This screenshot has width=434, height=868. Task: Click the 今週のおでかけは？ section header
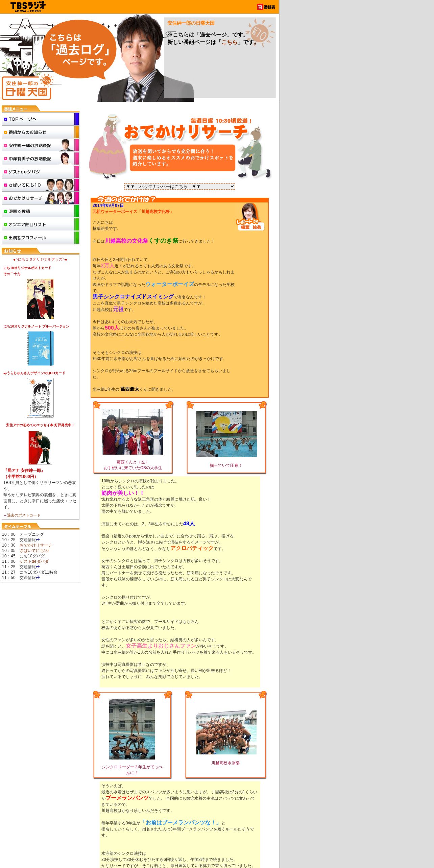(126, 199)
